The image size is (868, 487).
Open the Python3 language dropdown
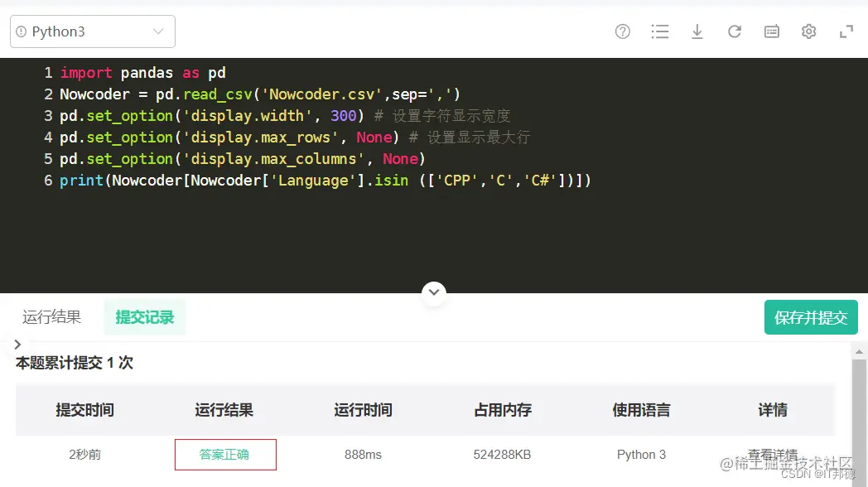pyautogui.click(x=93, y=31)
